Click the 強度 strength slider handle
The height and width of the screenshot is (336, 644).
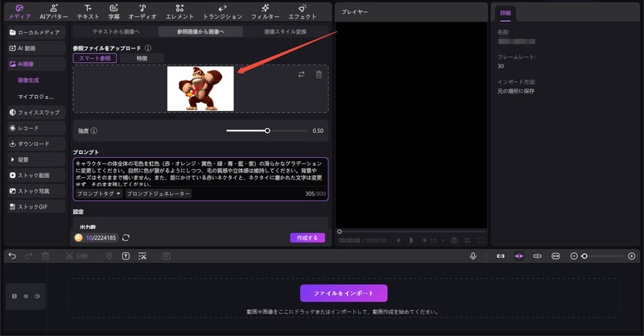[267, 131]
